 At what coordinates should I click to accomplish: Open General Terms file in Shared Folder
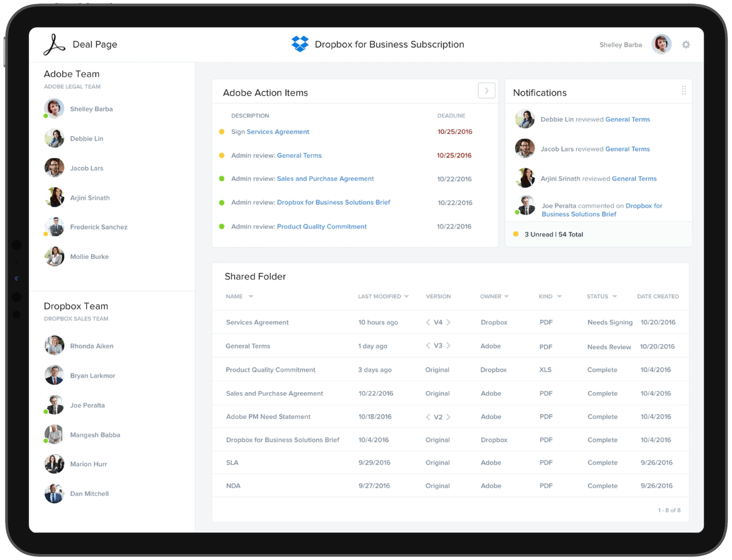click(248, 346)
